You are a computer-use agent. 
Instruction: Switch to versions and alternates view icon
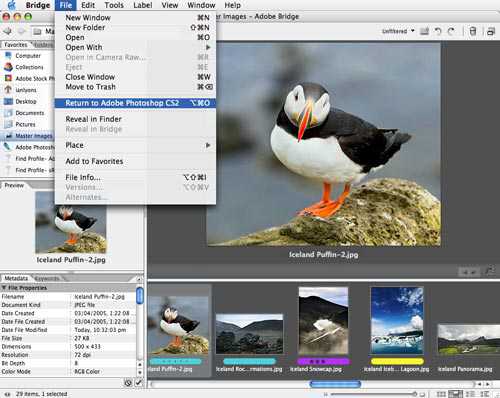(x=485, y=394)
